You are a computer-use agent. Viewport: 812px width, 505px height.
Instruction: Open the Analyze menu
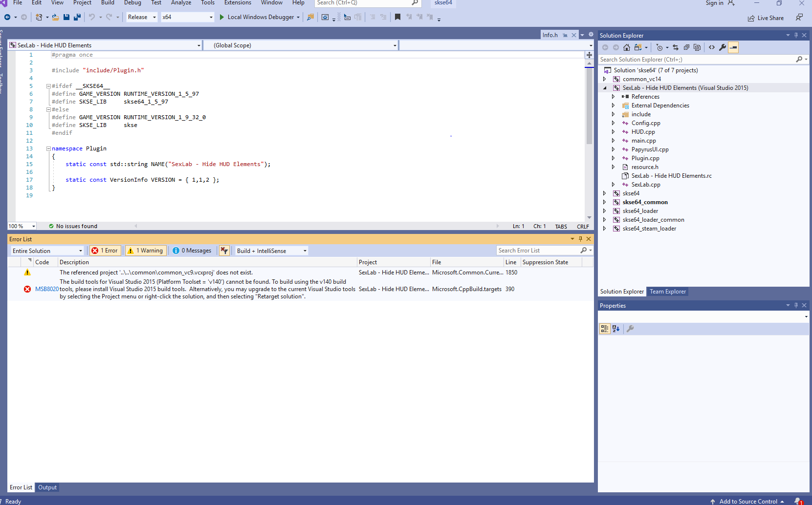181,3
